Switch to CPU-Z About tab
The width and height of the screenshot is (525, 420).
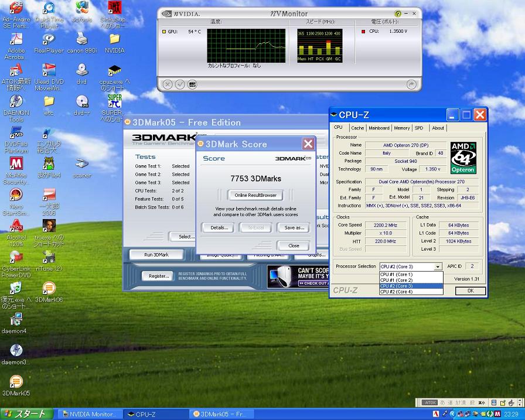(x=438, y=128)
